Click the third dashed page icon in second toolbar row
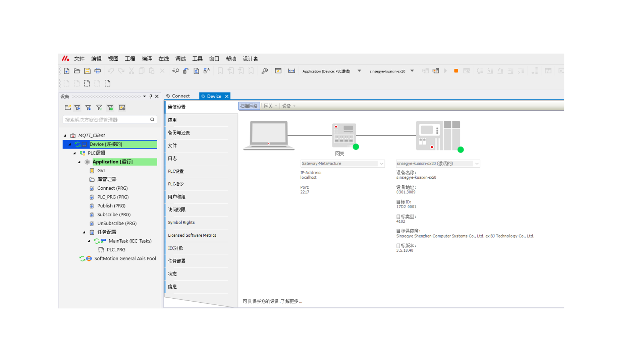Viewport: 644px width, 362px height. click(x=87, y=83)
